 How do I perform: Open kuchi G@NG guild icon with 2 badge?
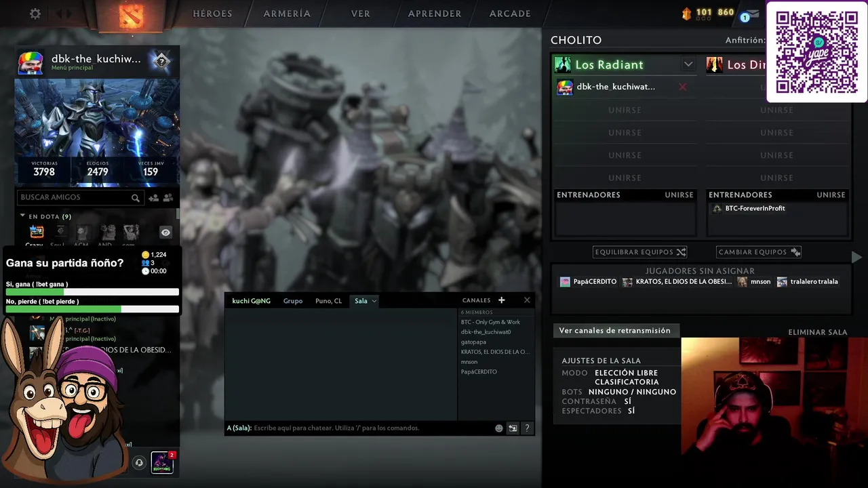click(162, 462)
